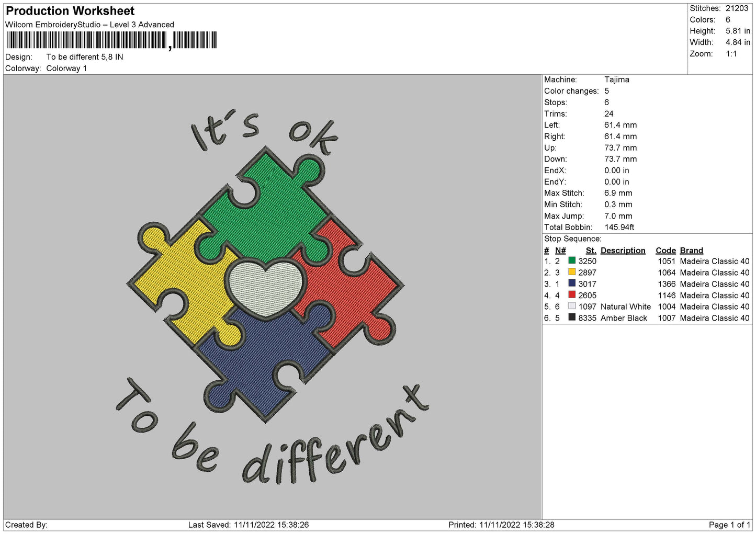The width and height of the screenshot is (756, 534).
Task: Click stitch count 8335 in row 6
Action: coord(588,318)
